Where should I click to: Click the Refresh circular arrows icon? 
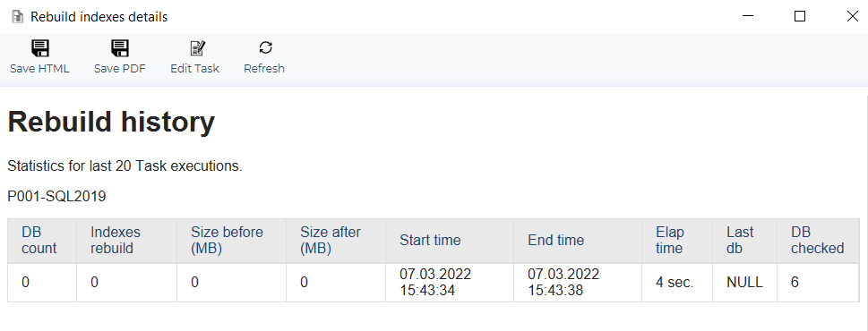(266, 48)
